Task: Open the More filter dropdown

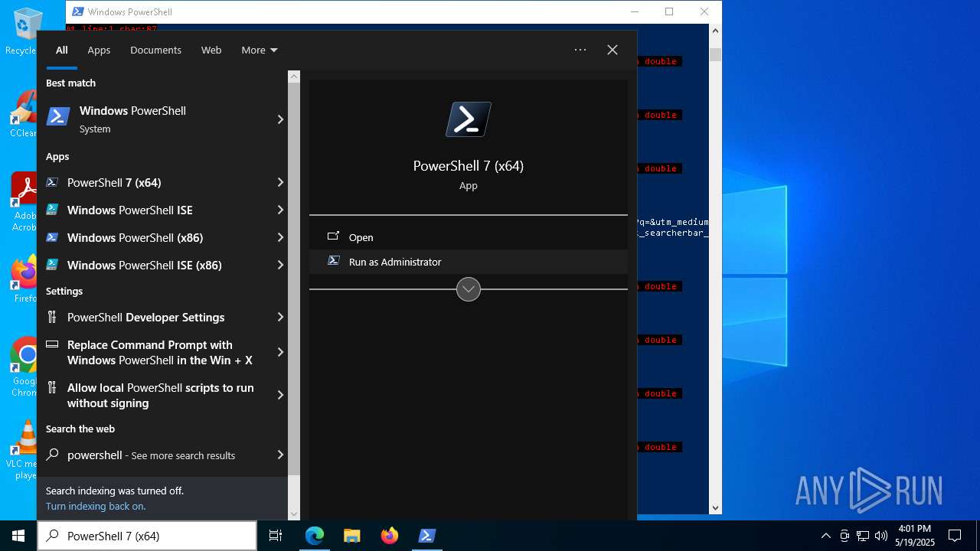Action: pyautogui.click(x=260, y=50)
